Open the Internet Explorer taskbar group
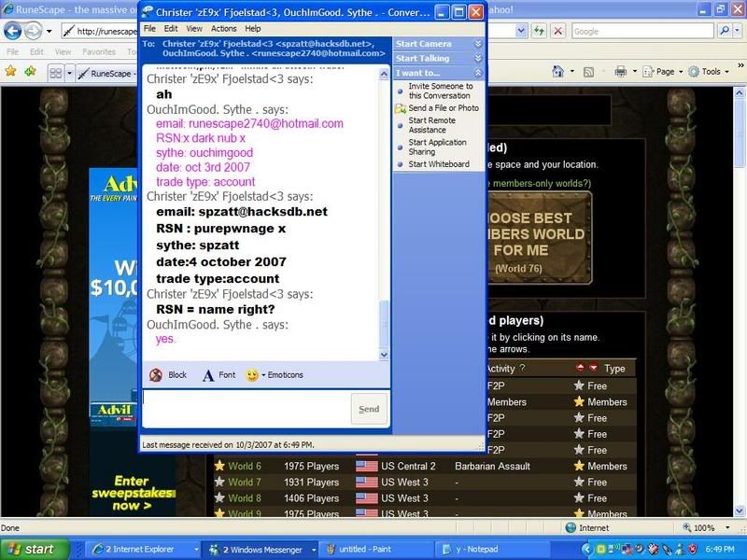 pos(143,550)
